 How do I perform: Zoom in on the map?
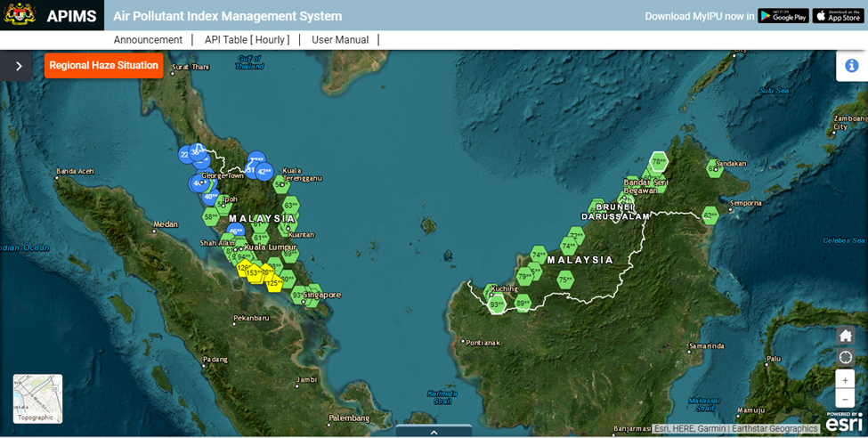[x=845, y=380]
